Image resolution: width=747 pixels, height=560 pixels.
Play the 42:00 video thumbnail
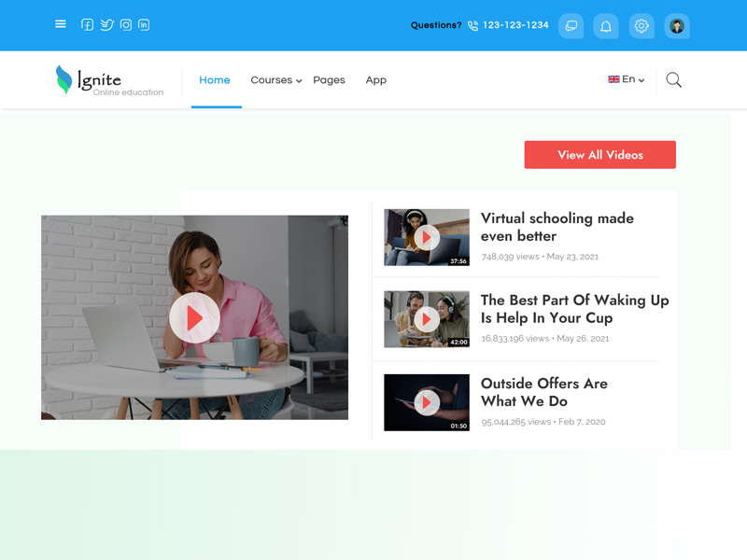[427, 319]
